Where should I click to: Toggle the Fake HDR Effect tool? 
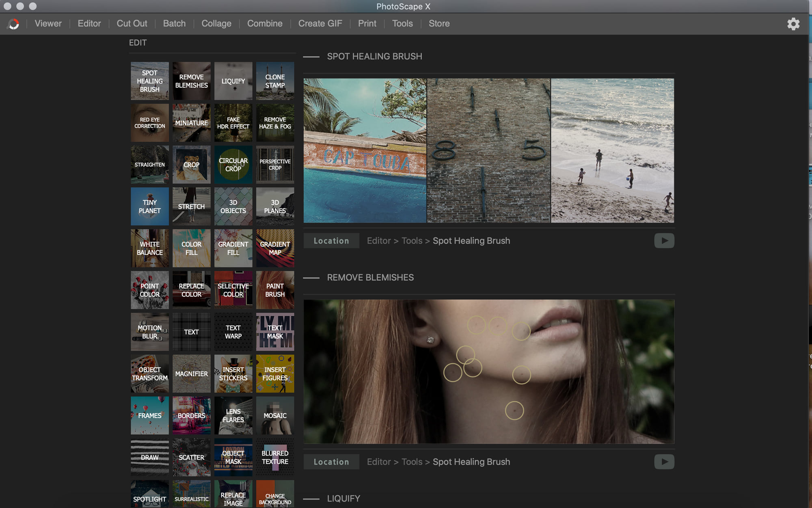coord(233,123)
